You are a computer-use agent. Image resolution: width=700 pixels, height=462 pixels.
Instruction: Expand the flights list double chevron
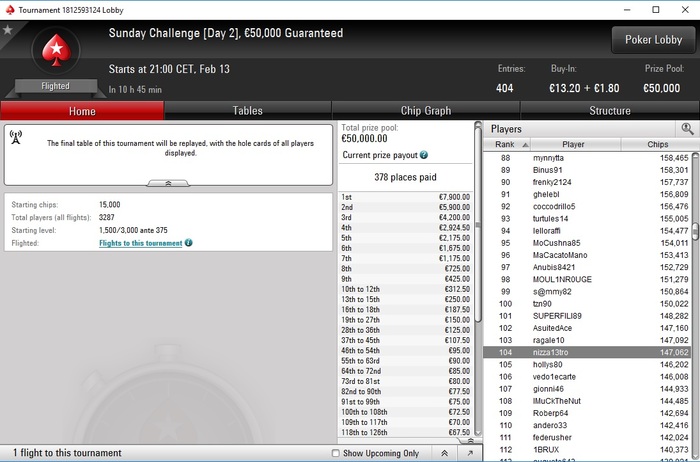[445, 453]
